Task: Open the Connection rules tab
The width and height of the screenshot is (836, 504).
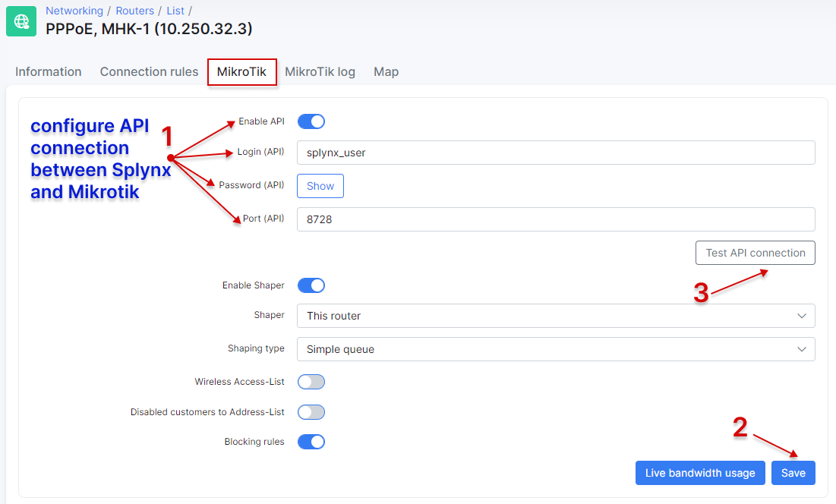Action: [148, 71]
